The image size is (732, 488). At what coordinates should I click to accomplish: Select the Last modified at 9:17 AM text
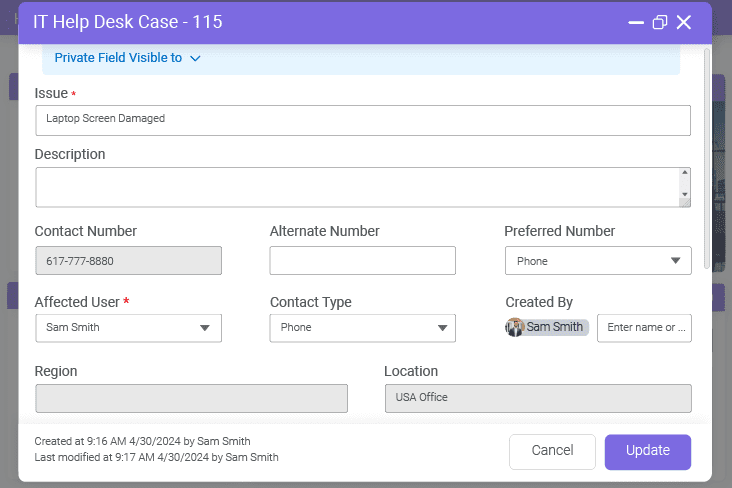point(156,457)
